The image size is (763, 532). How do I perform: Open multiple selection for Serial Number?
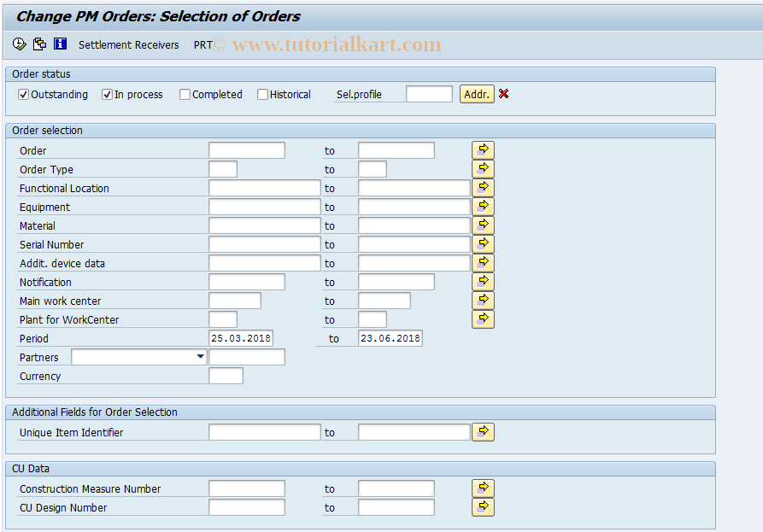click(483, 243)
